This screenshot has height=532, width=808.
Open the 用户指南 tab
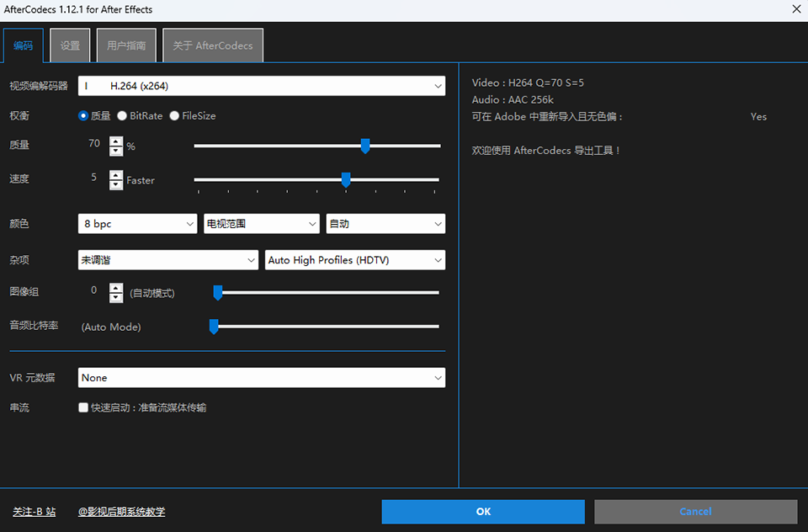tap(126, 45)
